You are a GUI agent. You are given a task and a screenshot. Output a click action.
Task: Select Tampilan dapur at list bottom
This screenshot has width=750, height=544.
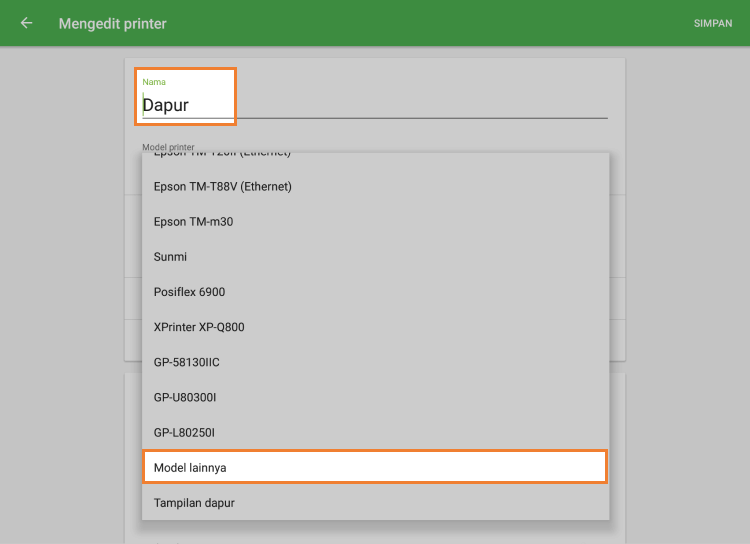(194, 503)
